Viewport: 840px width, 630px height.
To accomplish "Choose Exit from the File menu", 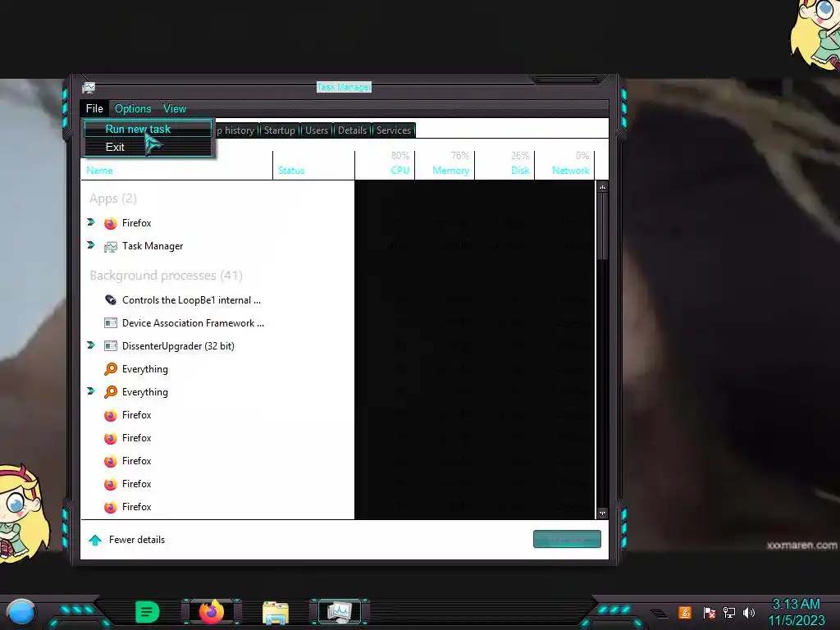I will point(148,148).
